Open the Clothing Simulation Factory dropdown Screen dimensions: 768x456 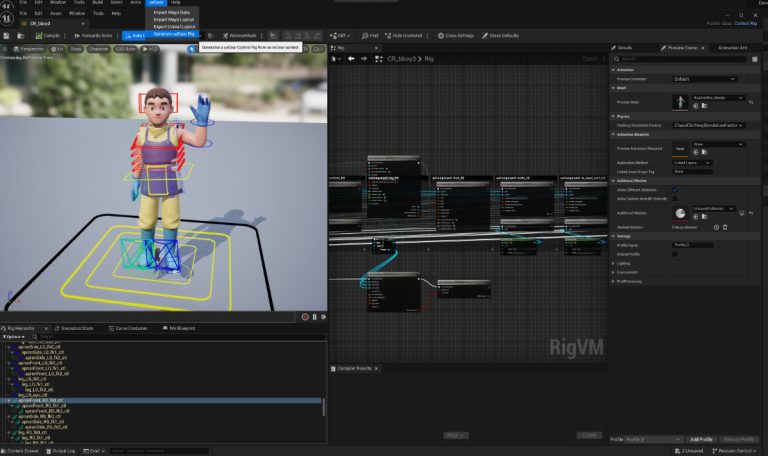pos(708,125)
